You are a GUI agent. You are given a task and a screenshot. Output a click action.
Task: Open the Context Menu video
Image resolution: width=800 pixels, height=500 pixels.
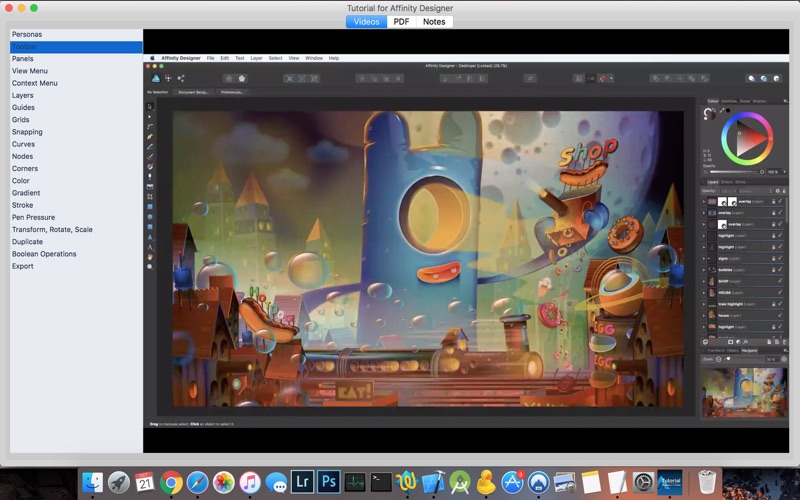(35, 83)
